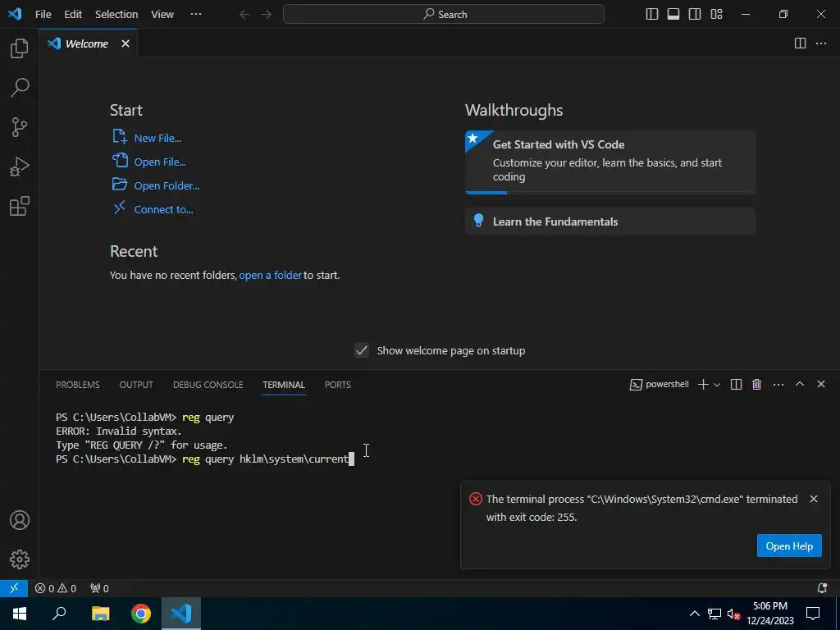
Task: Click Open File... link
Action: click(160, 162)
